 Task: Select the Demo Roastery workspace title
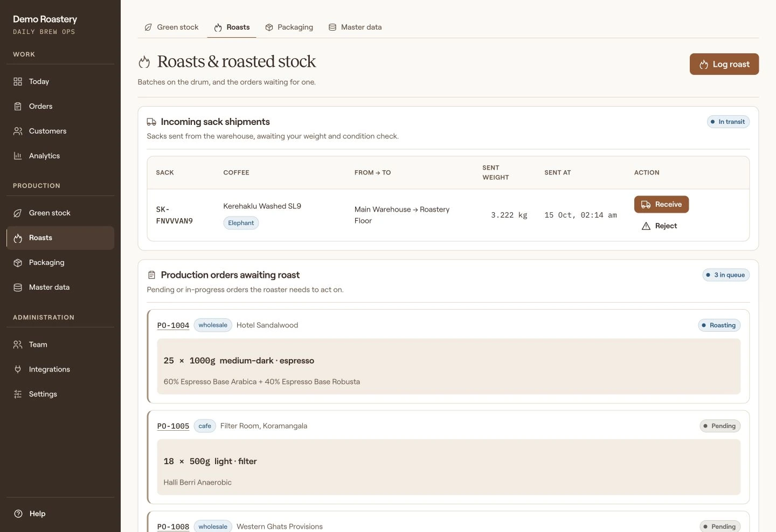[45, 19]
